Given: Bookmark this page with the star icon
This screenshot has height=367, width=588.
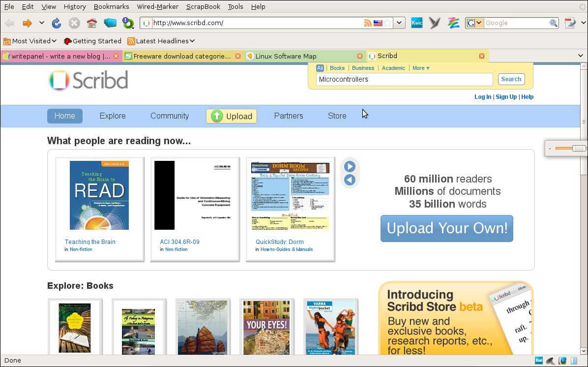Looking at the screenshot, I should (x=388, y=23).
